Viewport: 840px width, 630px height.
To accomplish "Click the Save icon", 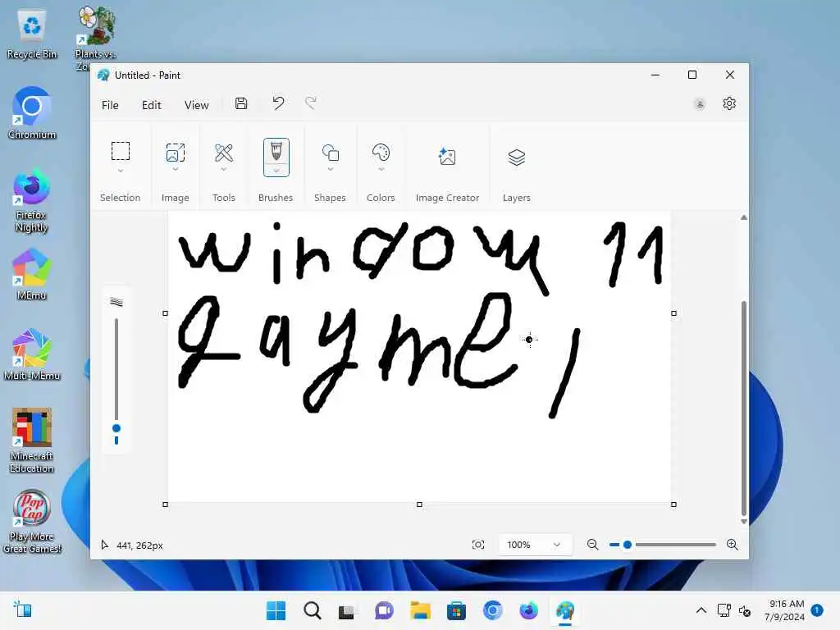I will [241, 103].
